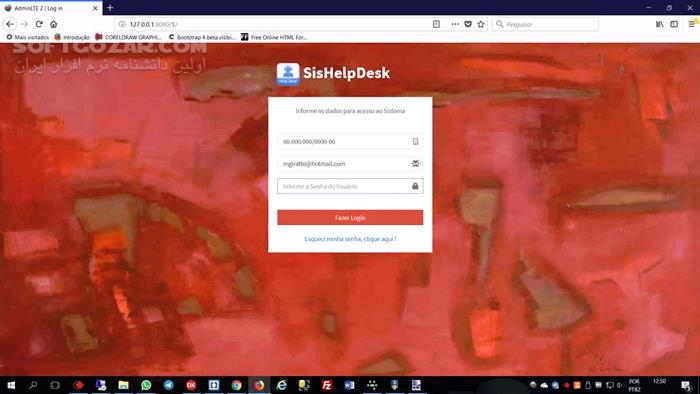Toggle the sidebar view icon
The image size is (700, 394).
[x=674, y=24]
